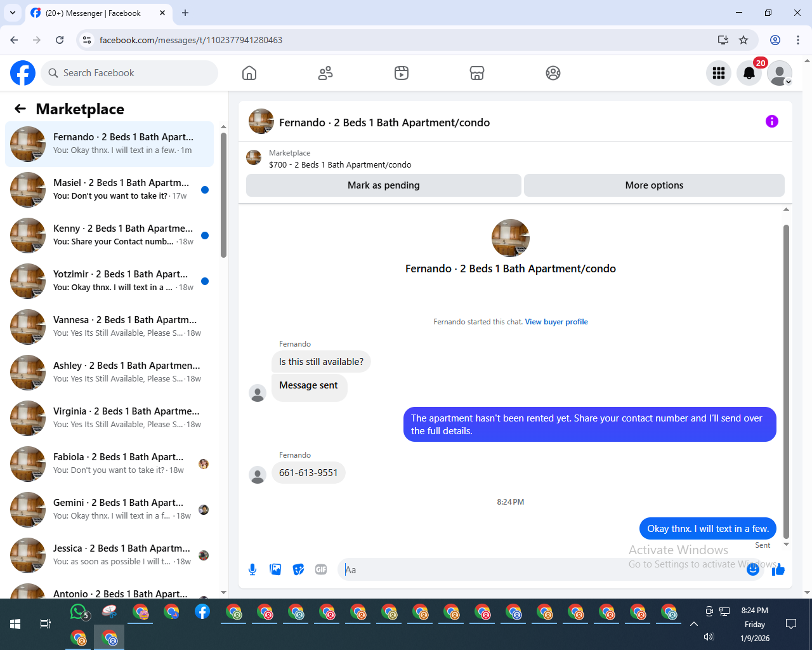Click the address bar URL
The image size is (812, 650).
[191, 40]
